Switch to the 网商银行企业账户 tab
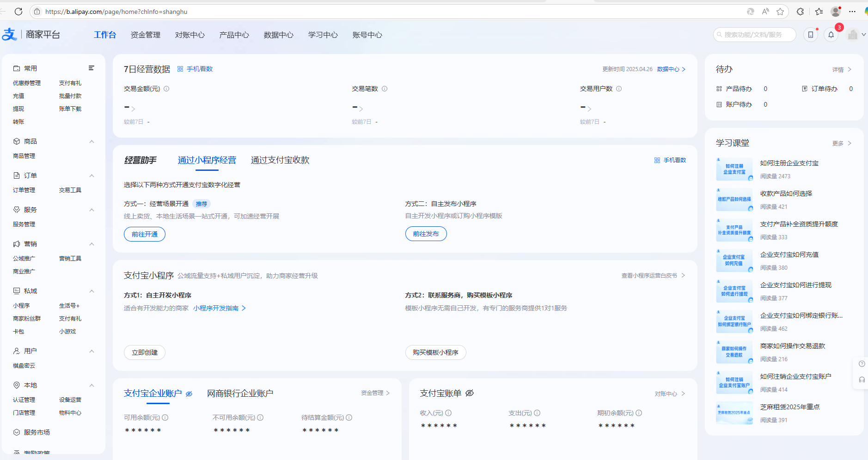Viewport: 868px width, 460px height. tap(240, 393)
